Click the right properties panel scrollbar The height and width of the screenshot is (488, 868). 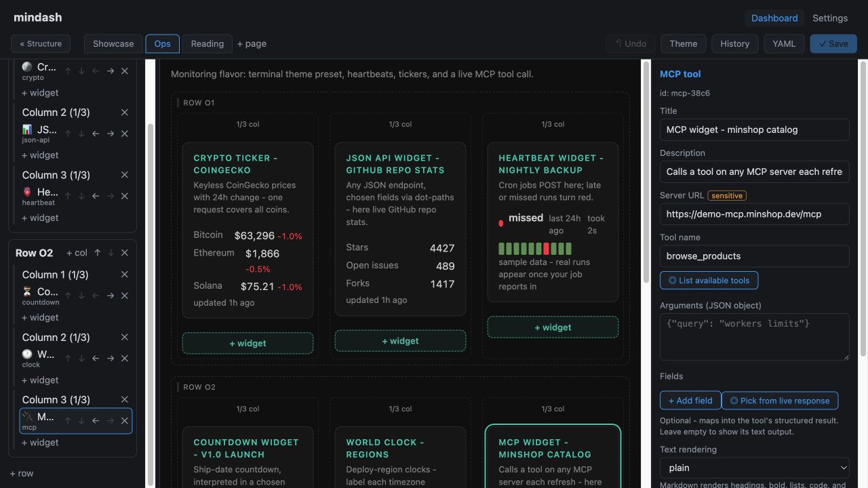coord(863,210)
